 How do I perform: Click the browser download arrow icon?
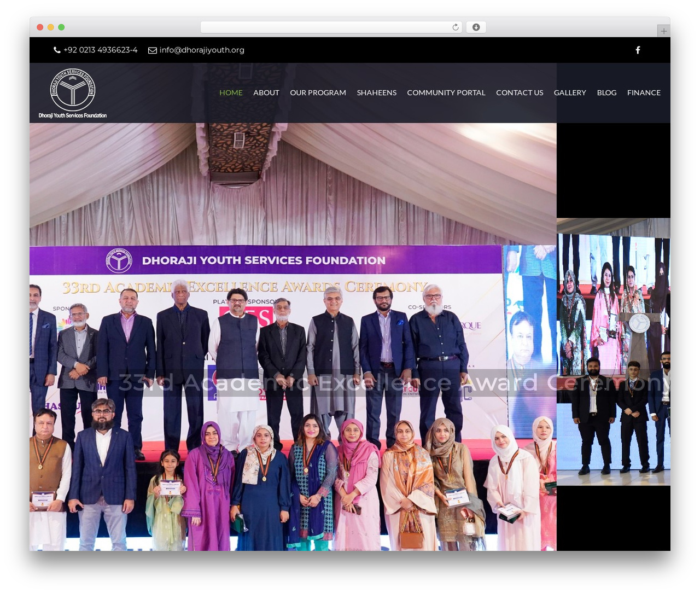(x=476, y=27)
